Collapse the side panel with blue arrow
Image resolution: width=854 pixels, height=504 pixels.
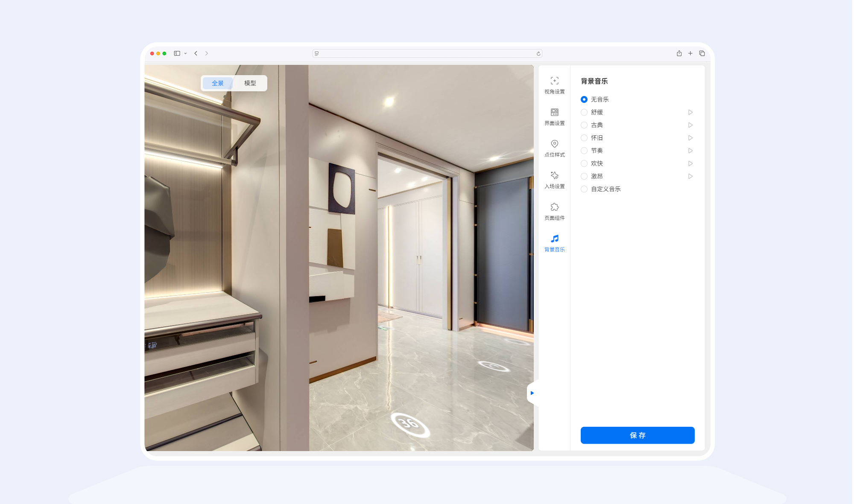(532, 393)
